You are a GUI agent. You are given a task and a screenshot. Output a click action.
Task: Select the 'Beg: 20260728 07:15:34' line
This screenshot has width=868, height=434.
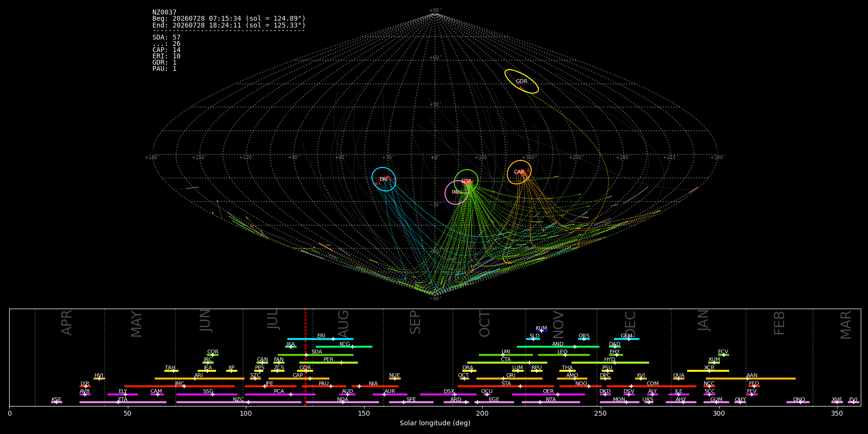pyautogui.click(x=229, y=19)
